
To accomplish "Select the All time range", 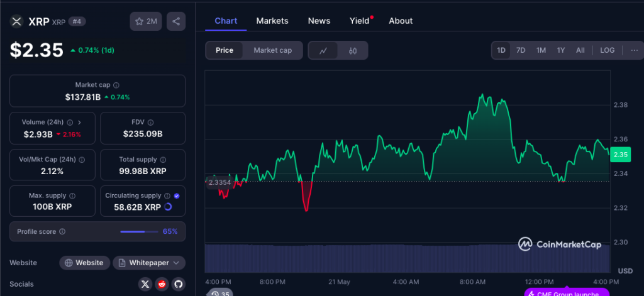I will [580, 50].
